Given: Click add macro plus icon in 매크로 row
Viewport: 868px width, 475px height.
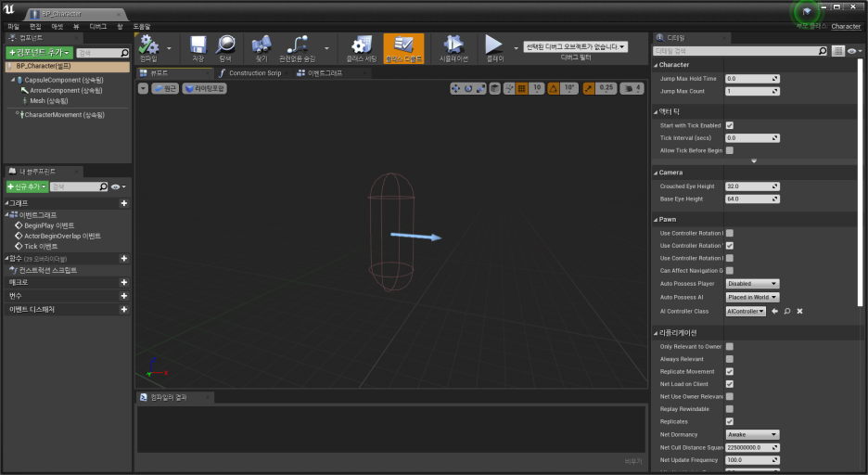Looking at the screenshot, I should [x=124, y=282].
